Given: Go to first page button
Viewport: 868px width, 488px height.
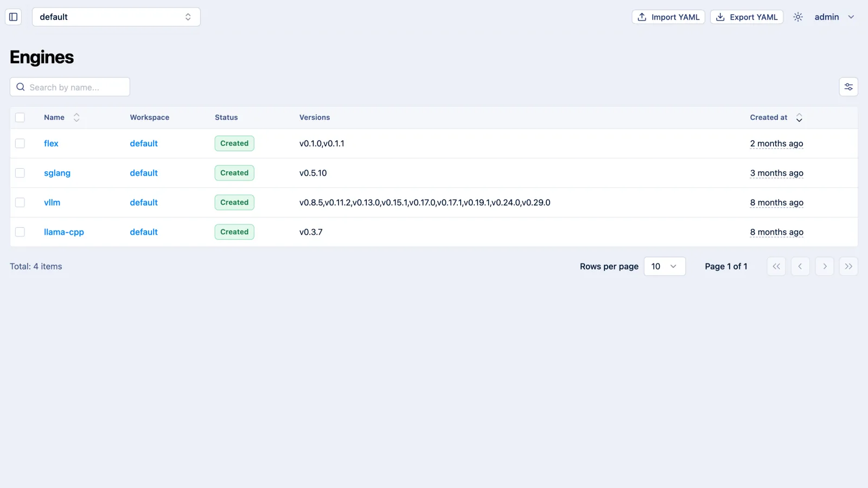Looking at the screenshot, I should click(776, 266).
